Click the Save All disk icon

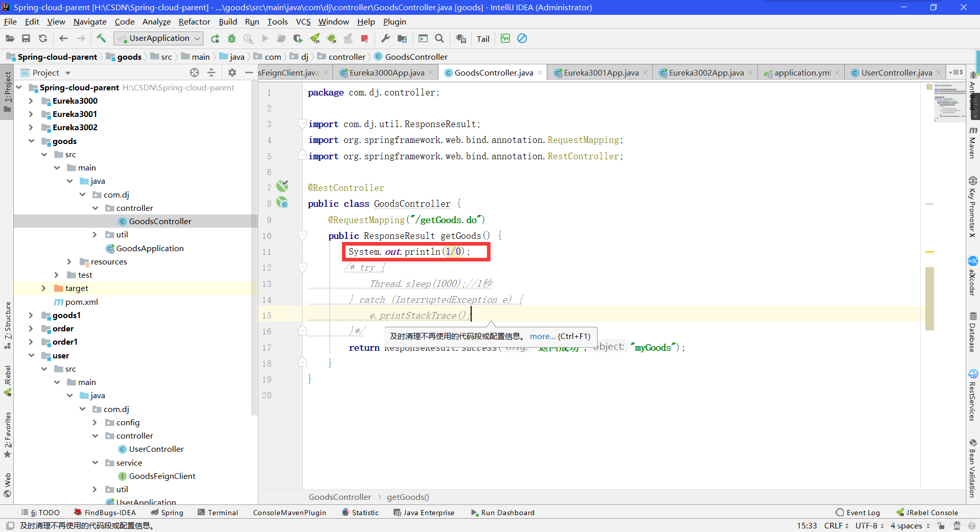click(x=26, y=38)
